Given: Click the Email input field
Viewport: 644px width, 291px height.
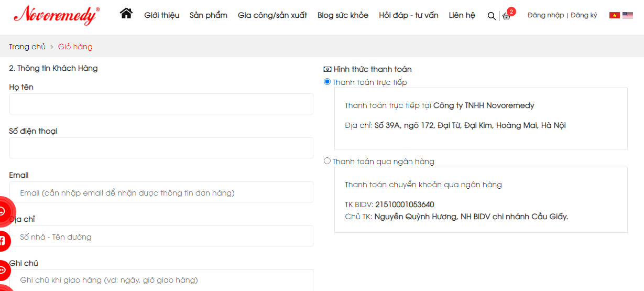Looking at the screenshot, I should [161, 192].
